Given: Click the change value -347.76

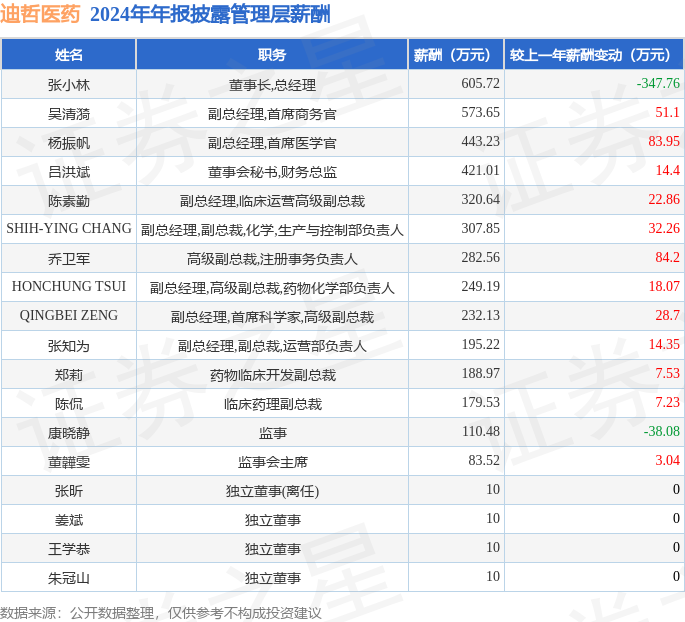Looking at the screenshot, I should tap(658, 83).
